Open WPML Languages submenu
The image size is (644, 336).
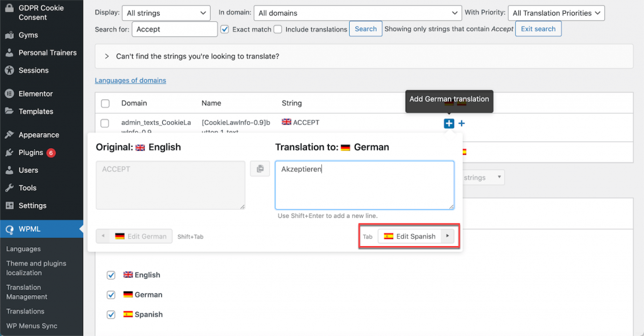(x=23, y=249)
